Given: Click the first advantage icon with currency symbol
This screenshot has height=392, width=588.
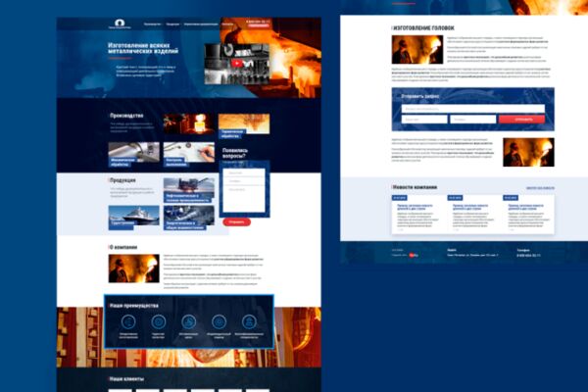Looking at the screenshot, I should (128, 321).
